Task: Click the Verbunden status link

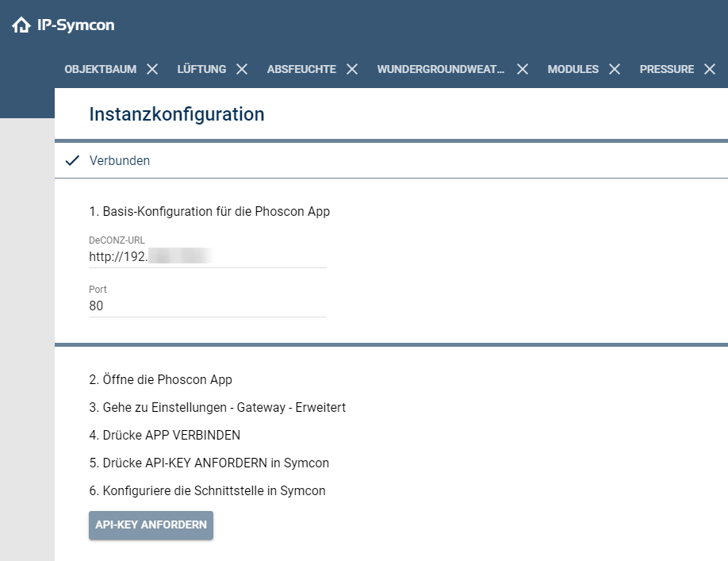Action: pos(119,160)
